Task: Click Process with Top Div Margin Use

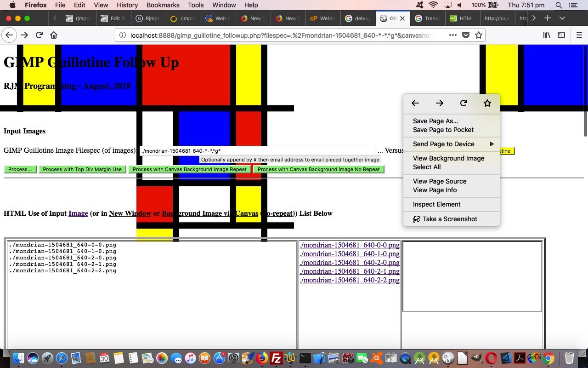Action: [82, 169]
